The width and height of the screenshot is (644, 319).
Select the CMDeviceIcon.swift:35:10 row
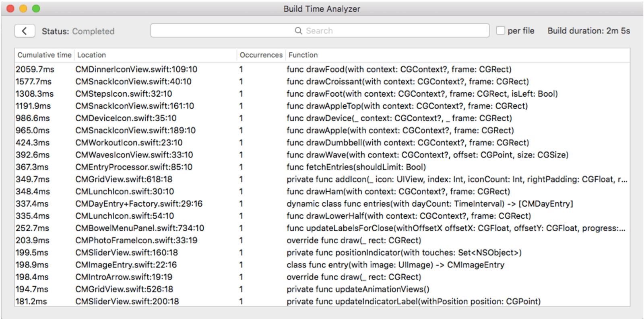tap(126, 118)
